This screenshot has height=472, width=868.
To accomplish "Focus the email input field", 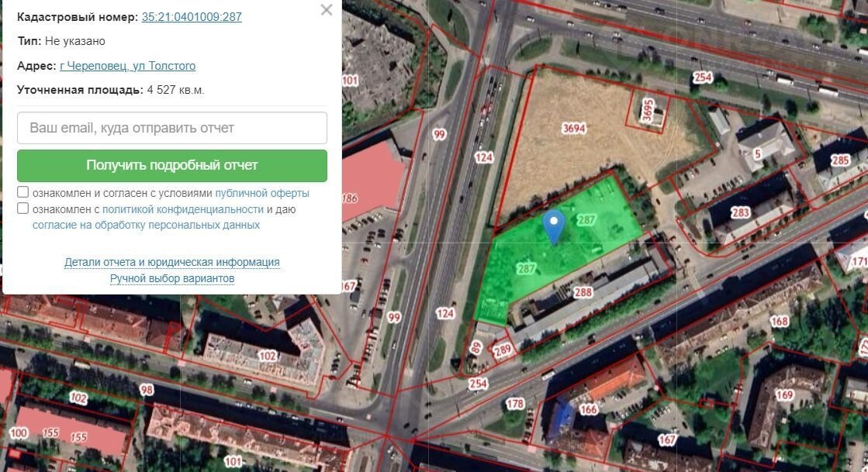I will (x=172, y=128).
